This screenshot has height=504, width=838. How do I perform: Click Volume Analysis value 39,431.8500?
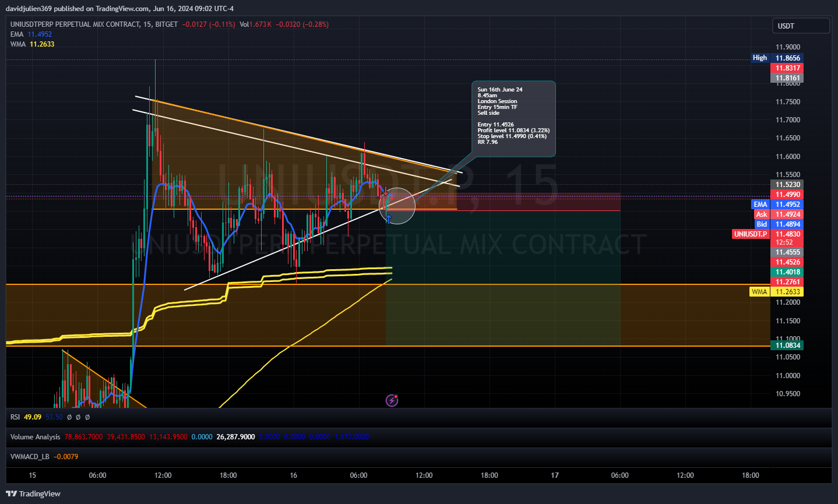(126, 437)
